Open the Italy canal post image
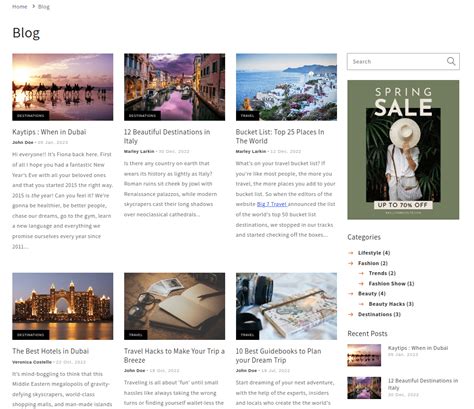This screenshot has height=409, width=474. tap(174, 87)
